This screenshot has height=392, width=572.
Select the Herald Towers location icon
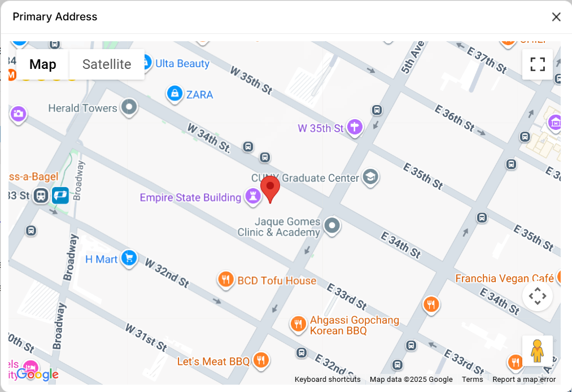tap(129, 108)
